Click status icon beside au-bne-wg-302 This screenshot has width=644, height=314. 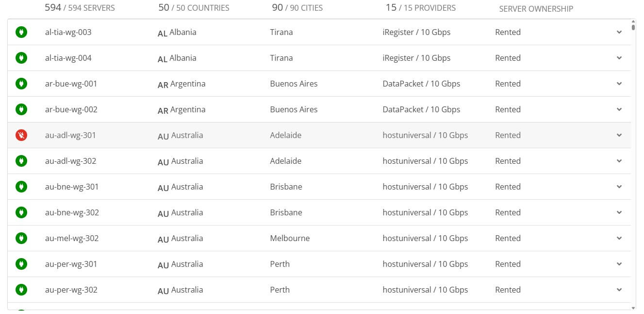(x=21, y=212)
